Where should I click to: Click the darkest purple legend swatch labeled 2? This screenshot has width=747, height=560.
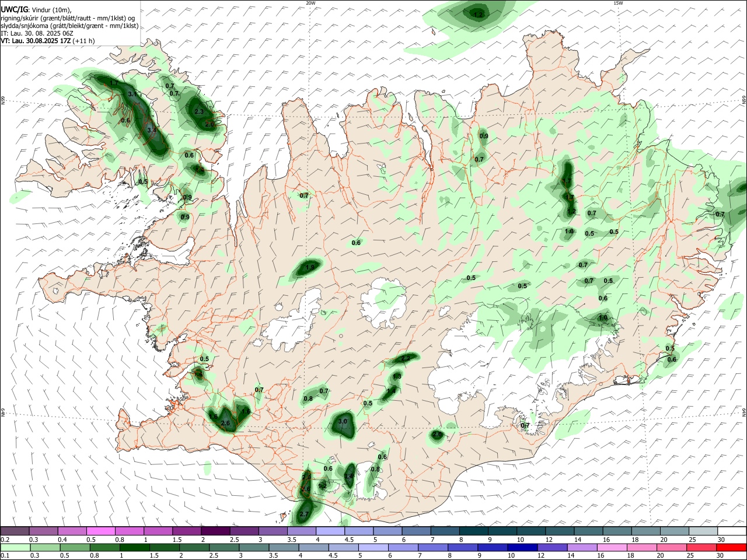215,531
